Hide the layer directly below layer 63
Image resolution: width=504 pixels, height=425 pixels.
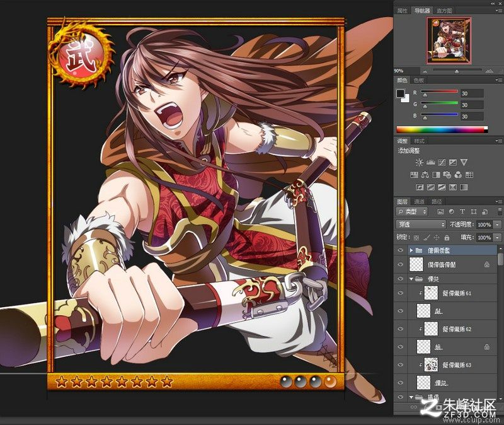click(x=400, y=383)
